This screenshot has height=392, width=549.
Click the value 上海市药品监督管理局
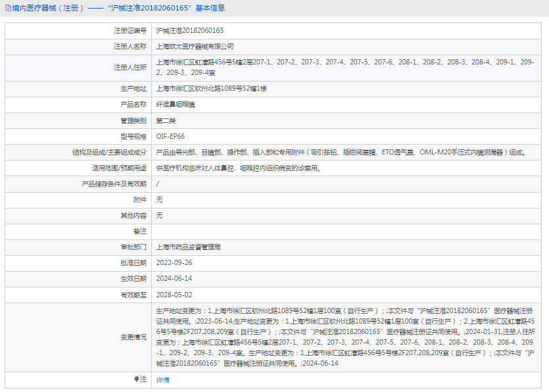(188, 247)
